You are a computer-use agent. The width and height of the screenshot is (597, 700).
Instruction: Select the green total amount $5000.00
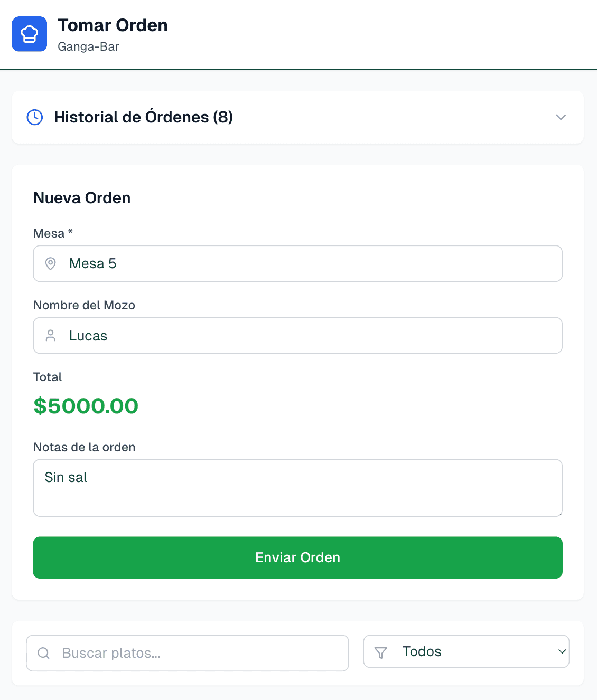tap(86, 406)
